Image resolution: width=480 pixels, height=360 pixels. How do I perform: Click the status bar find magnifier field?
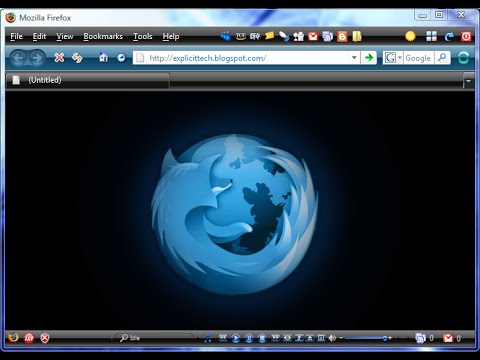click(154, 338)
